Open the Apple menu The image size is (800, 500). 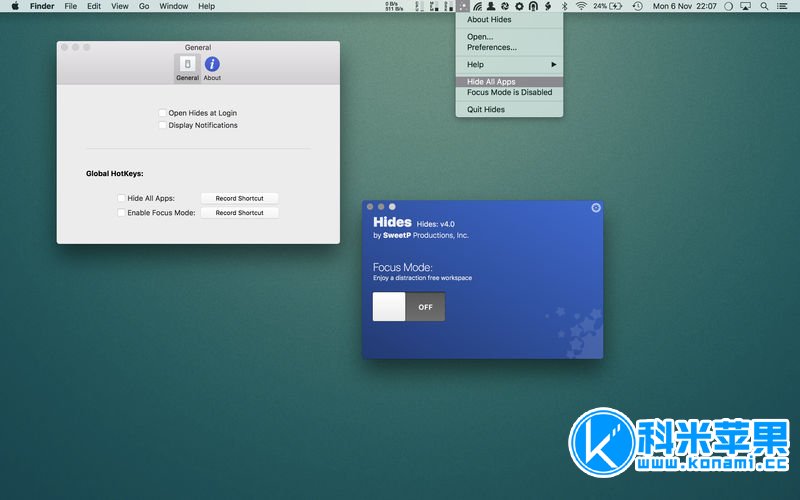click(x=15, y=6)
